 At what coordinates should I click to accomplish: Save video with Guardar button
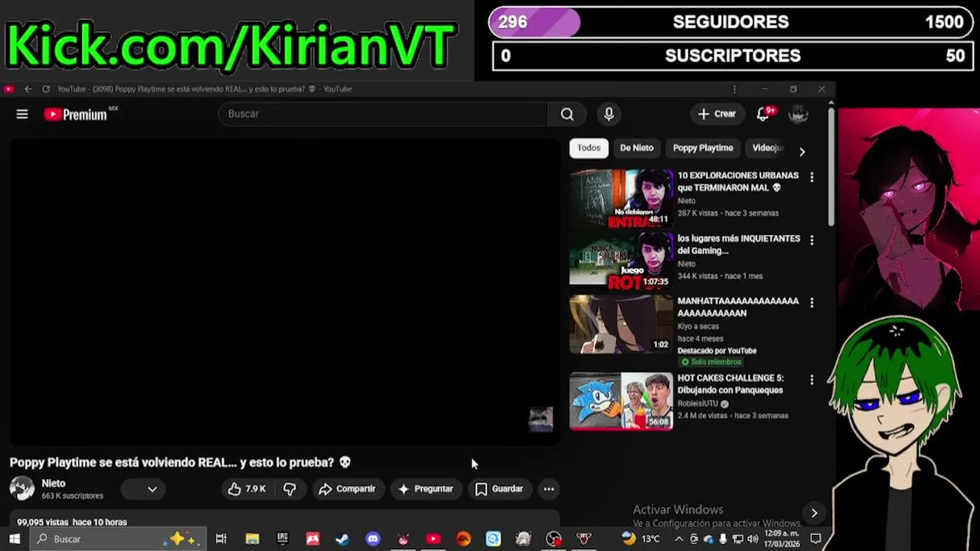499,489
